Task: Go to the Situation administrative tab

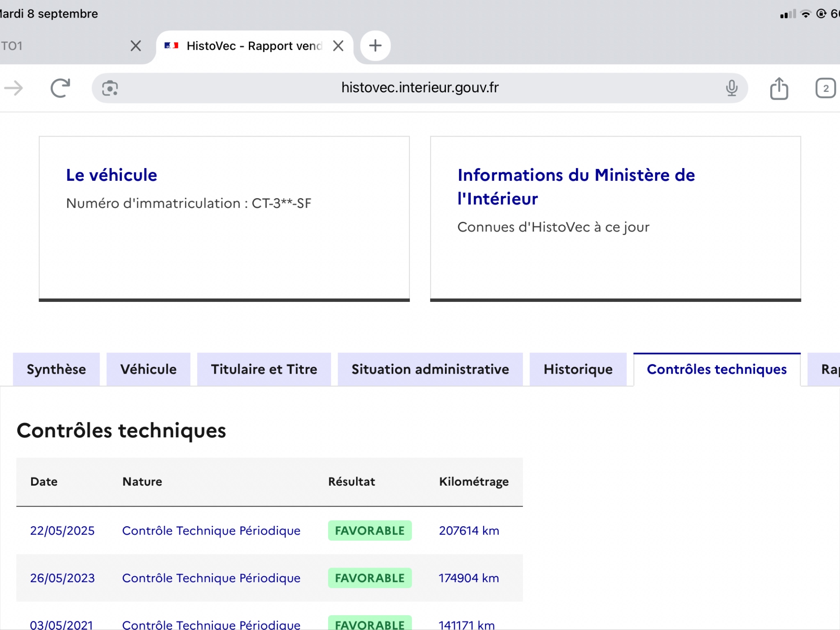Action: tap(430, 369)
